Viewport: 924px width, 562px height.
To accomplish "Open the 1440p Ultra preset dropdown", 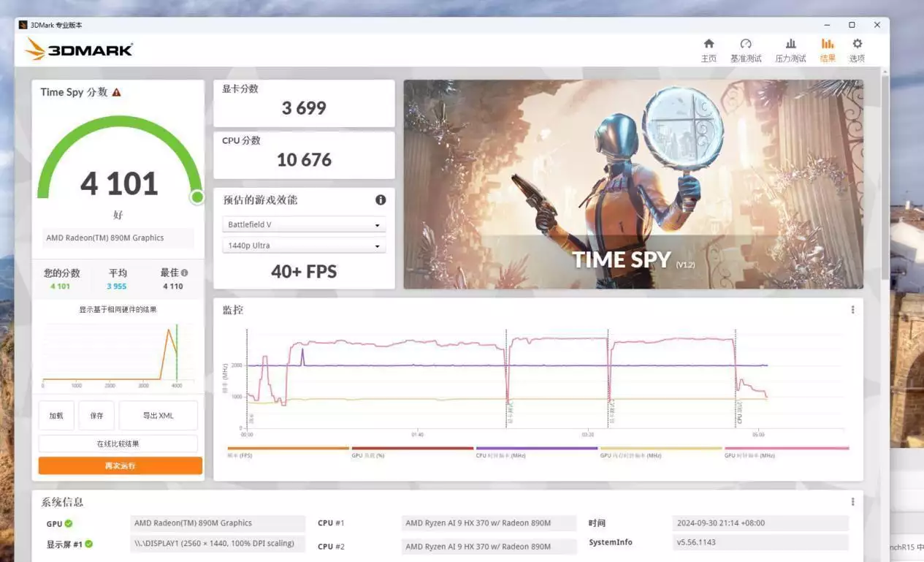I will click(304, 246).
